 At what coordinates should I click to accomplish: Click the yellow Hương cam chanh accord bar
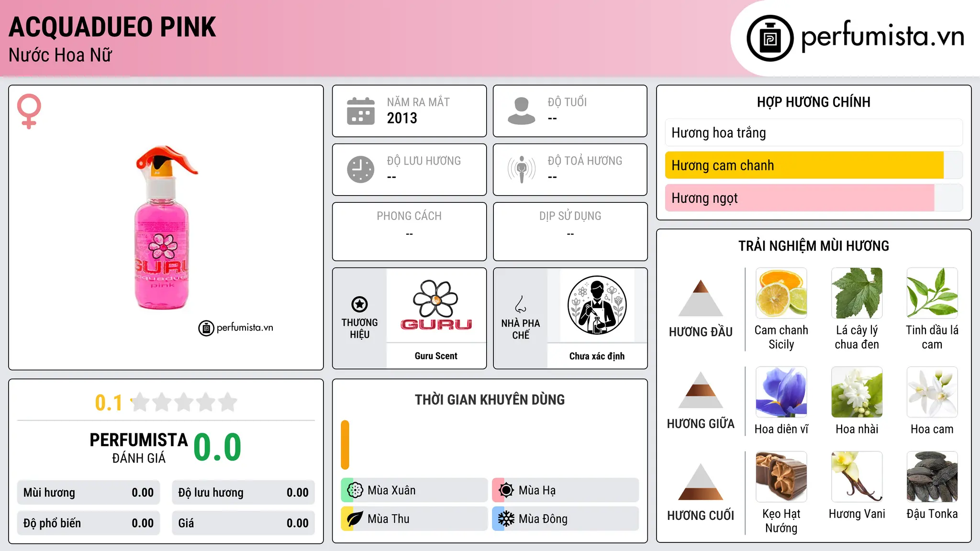point(814,165)
